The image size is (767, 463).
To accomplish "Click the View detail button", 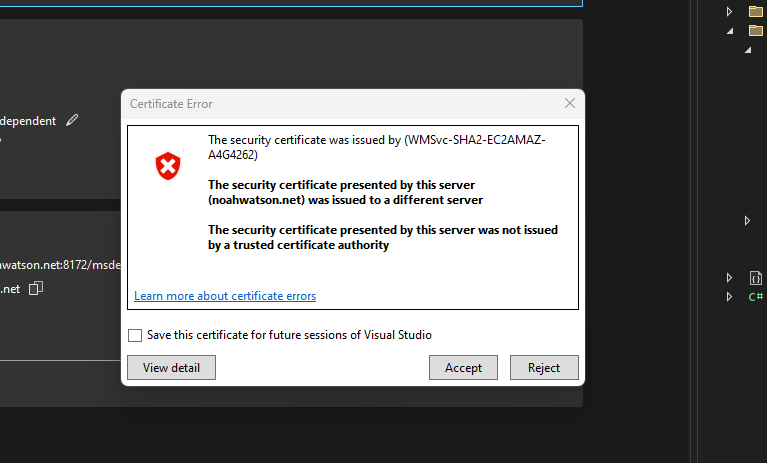I will (x=171, y=368).
